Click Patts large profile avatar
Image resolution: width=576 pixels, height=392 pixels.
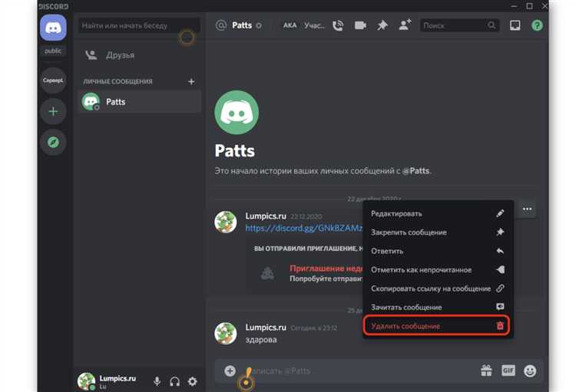pyautogui.click(x=237, y=112)
